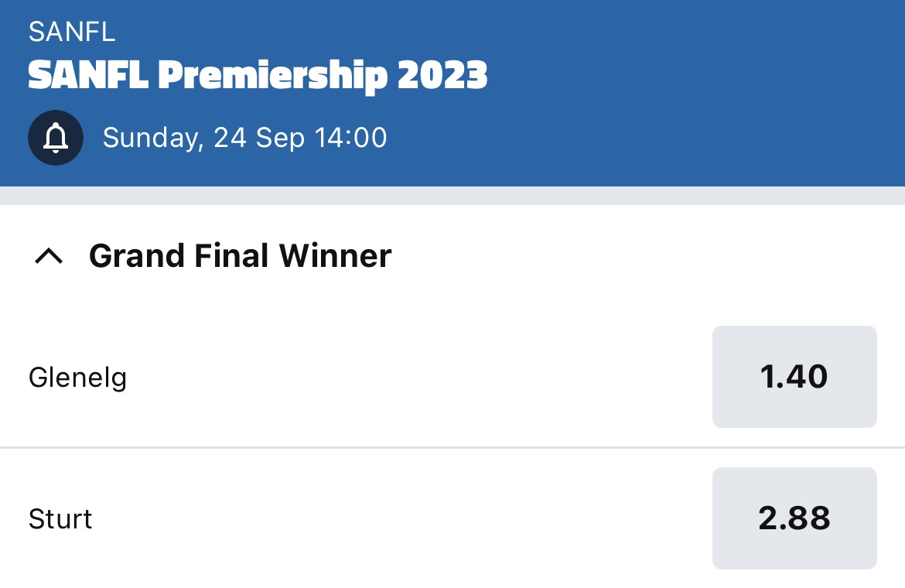Screen dimensions: 905x588
Task: Click the upward chevron beside Grand Final Winner
Action: point(49,255)
